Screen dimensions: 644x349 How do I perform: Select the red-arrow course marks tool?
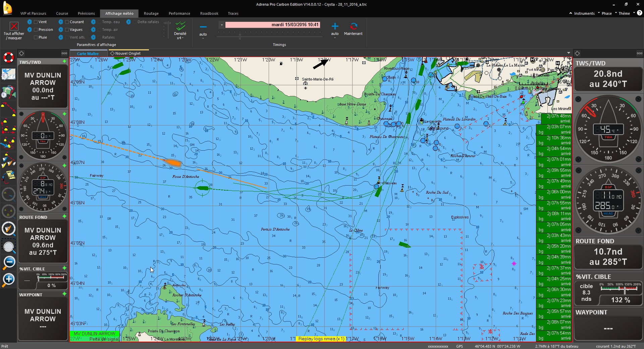(x=9, y=127)
